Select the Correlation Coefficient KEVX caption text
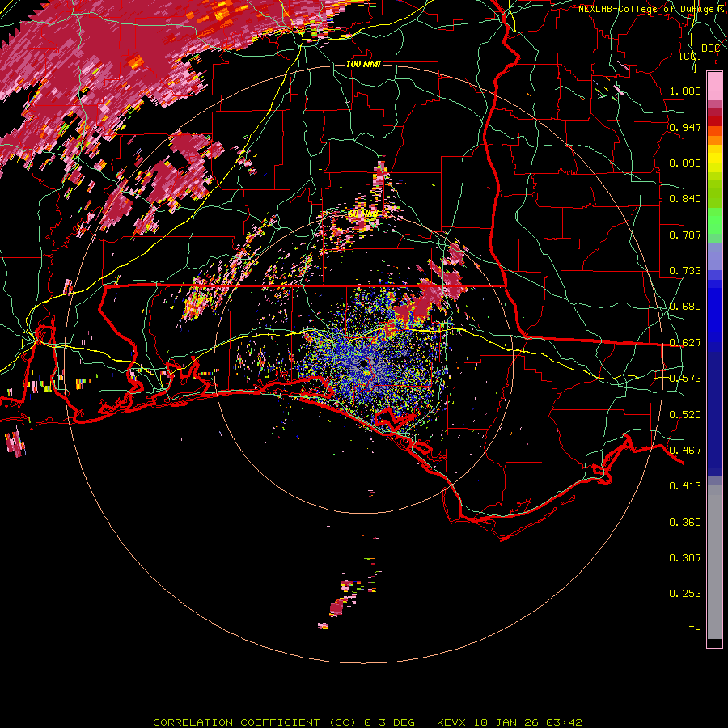728x728 pixels. pyautogui.click(x=367, y=722)
